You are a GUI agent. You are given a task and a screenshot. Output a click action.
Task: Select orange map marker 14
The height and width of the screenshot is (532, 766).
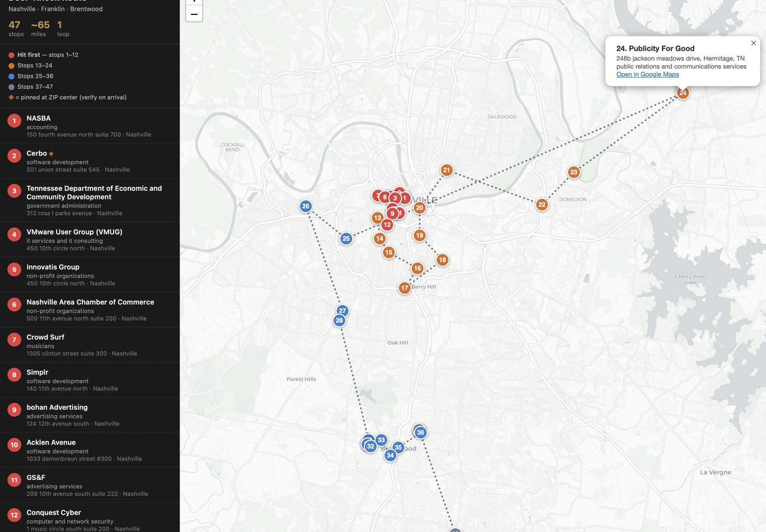379,238
